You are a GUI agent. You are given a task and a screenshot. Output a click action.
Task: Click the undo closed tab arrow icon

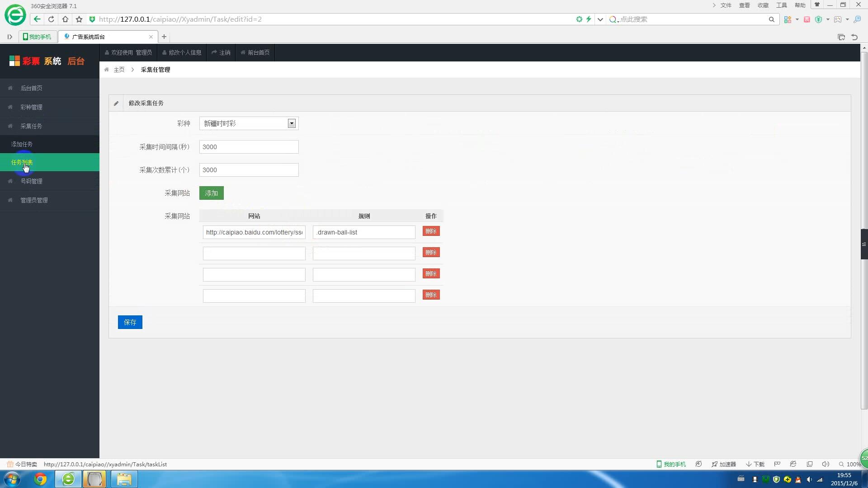pyautogui.click(x=854, y=37)
